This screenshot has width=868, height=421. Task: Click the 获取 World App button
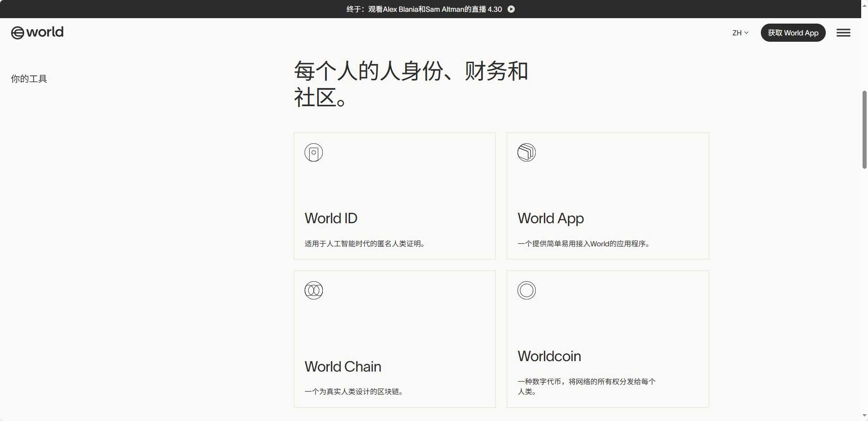[793, 32]
